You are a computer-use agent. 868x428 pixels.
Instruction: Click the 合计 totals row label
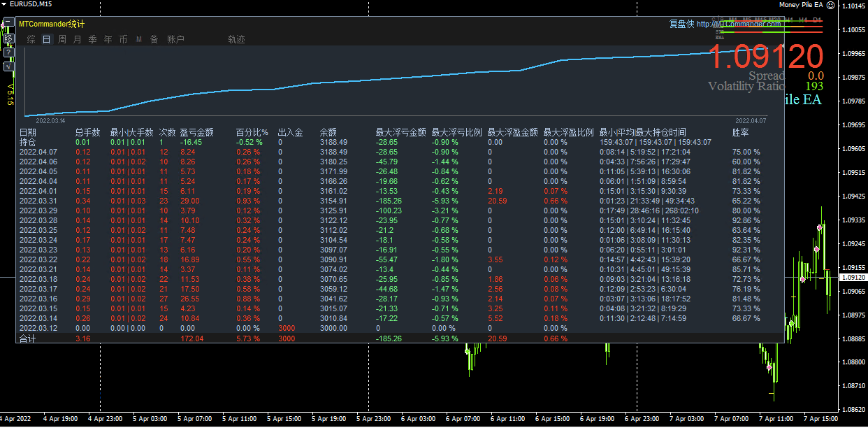coord(27,339)
